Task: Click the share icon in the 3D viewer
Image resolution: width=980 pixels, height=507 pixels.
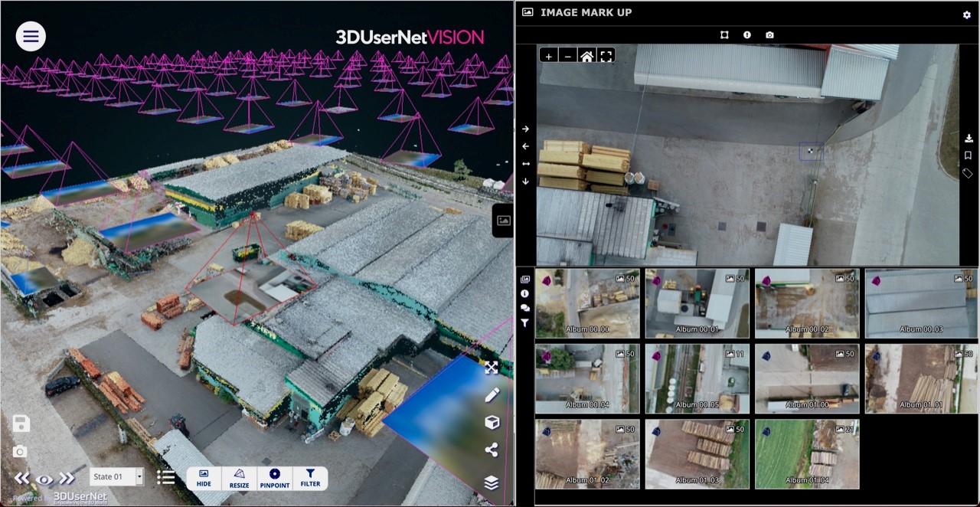Action: click(491, 450)
